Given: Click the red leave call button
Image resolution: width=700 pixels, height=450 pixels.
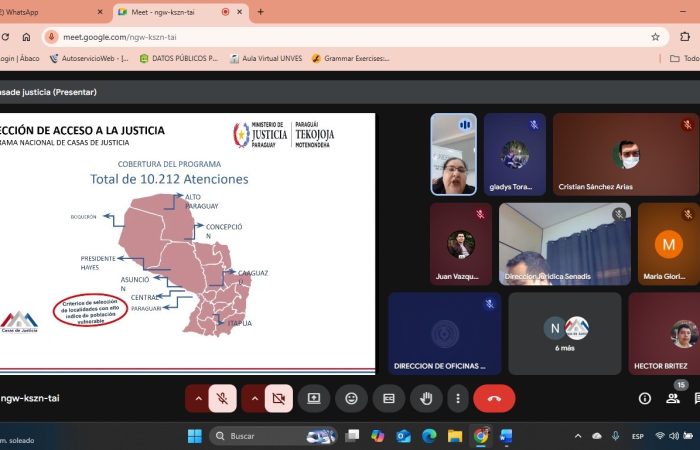Looking at the screenshot, I should (x=494, y=398).
